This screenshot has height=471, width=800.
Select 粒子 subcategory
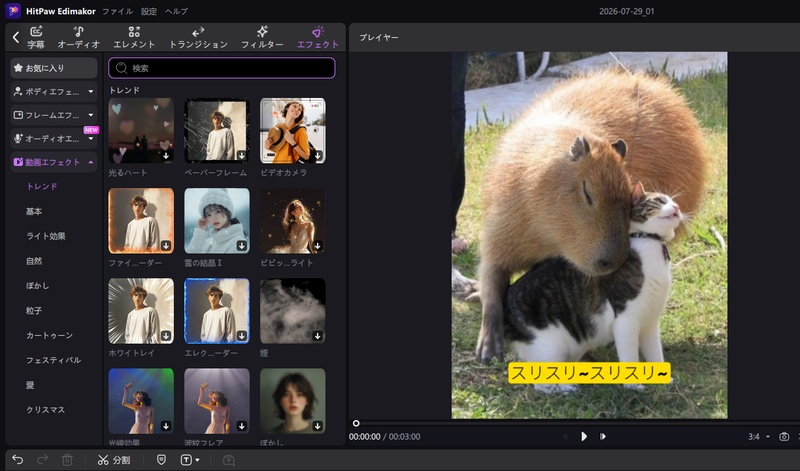click(x=34, y=310)
